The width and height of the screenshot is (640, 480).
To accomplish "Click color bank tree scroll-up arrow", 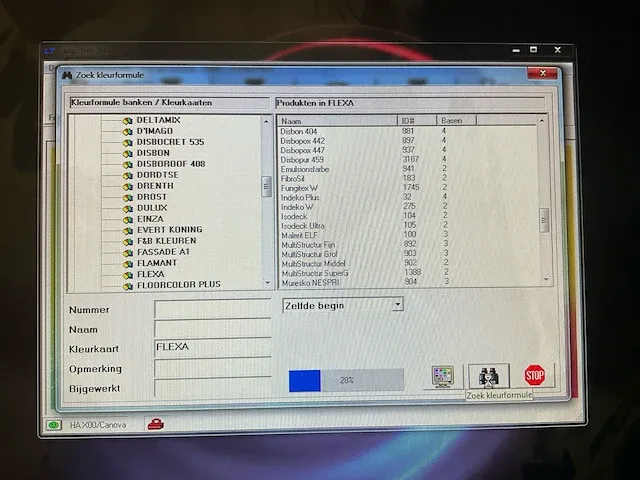I will (267, 121).
